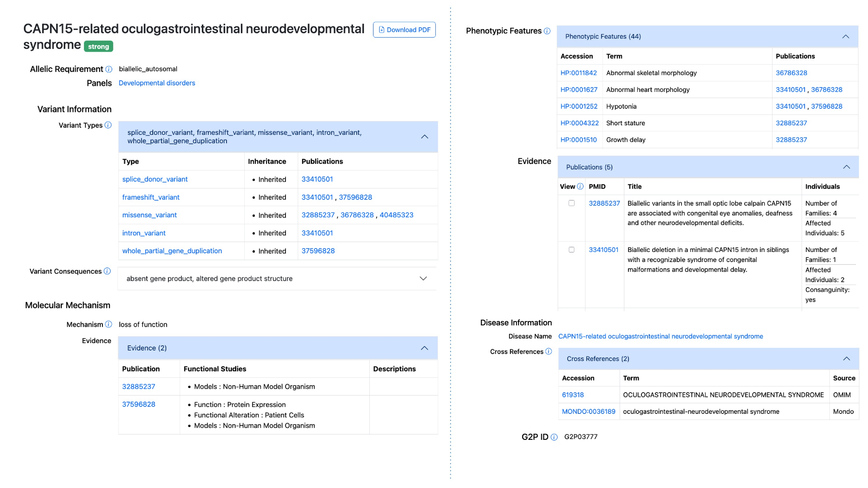This screenshot has width=868, height=488.
Task: Click Phenotypic Features info icon
Action: point(547,31)
